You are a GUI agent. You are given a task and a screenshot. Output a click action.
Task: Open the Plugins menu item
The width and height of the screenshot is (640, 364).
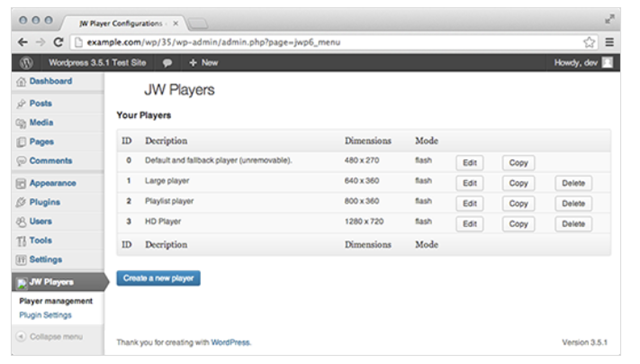[x=45, y=202]
